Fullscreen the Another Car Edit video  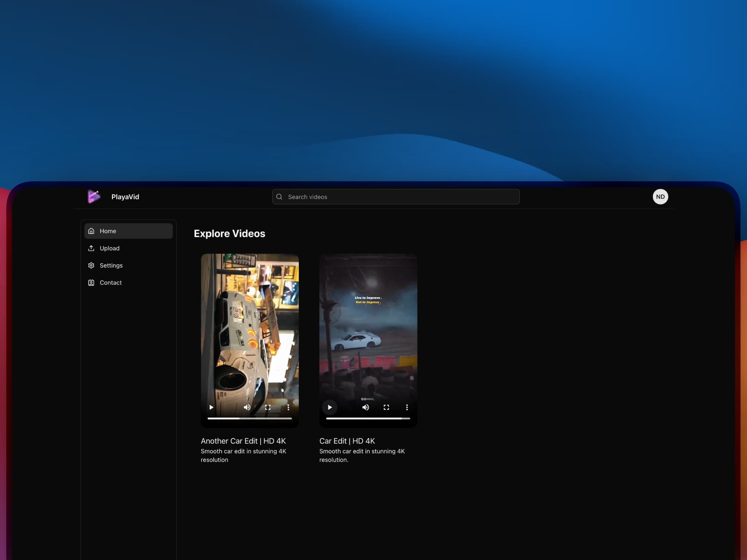tap(268, 407)
